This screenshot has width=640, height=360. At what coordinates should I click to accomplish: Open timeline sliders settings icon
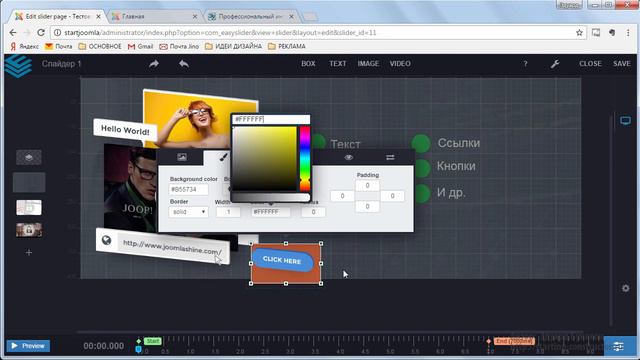pyautogui.click(x=619, y=346)
